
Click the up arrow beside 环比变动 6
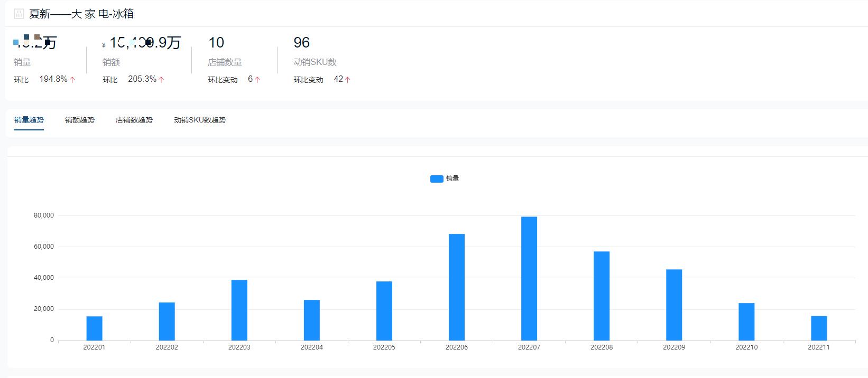pyautogui.click(x=257, y=80)
